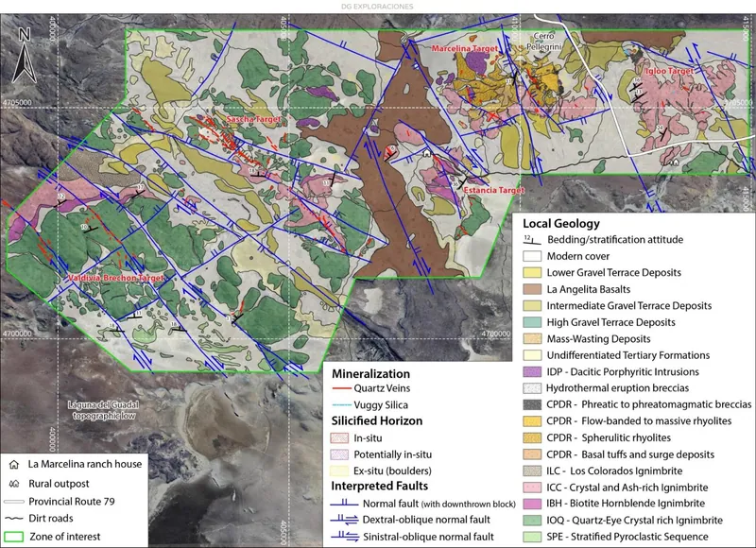756x548 pixels.
Task: Select the La Angelita Basalts brown swatch
Action: coord(532,289)
